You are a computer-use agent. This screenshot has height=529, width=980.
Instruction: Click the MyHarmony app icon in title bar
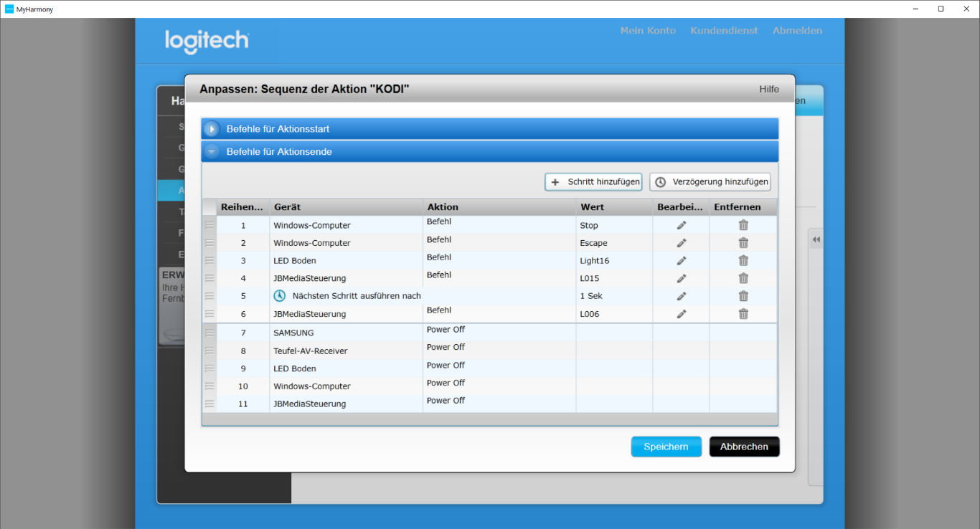coord(9,9)
